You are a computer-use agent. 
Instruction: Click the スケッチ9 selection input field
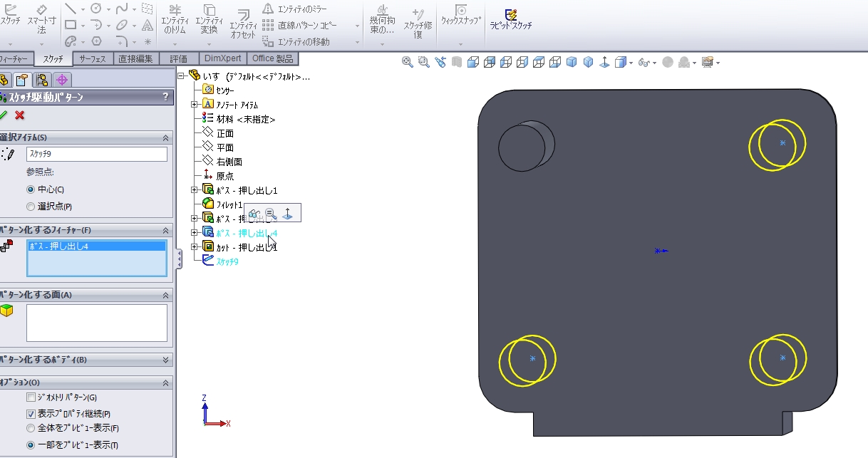[x=96, y=154]
